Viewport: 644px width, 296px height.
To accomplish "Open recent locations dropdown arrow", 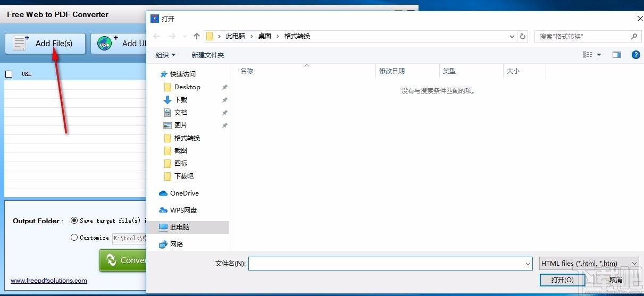I will coord(185,37).
